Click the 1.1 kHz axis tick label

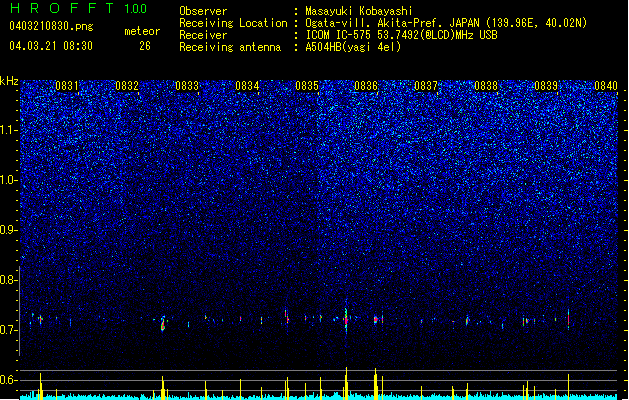[8, 130]
